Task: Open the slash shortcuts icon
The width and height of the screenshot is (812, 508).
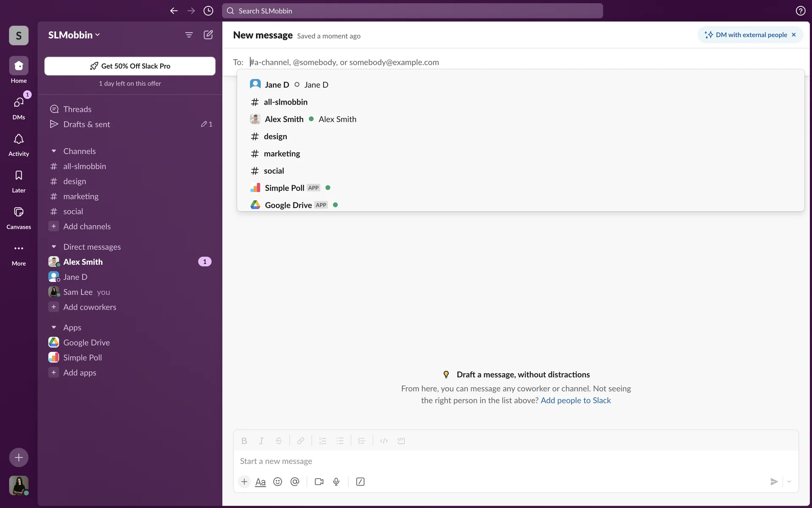Action: tap(360, 482)
